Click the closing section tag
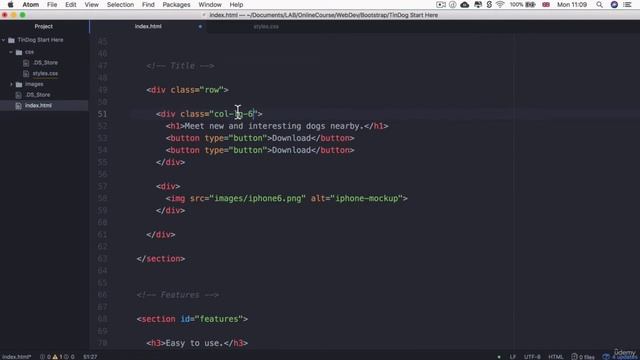The height and width of the screenshot is (360, 640). pos(161,259)
